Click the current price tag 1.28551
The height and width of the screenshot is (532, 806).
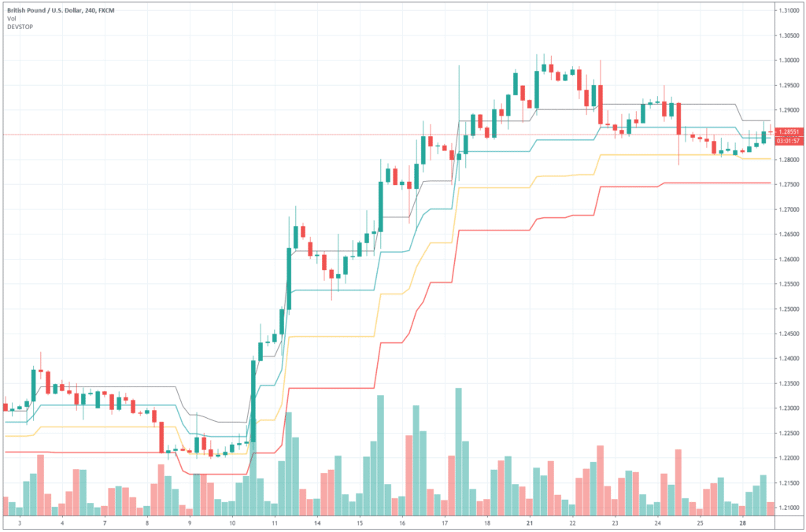coord(789,132)
